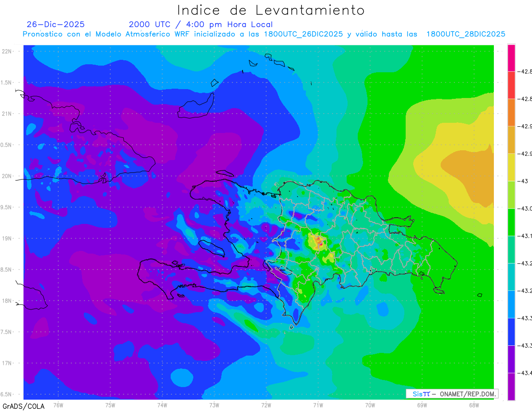Pick the sky blue color bar segment
532x411 pixels.
[511, 304]
